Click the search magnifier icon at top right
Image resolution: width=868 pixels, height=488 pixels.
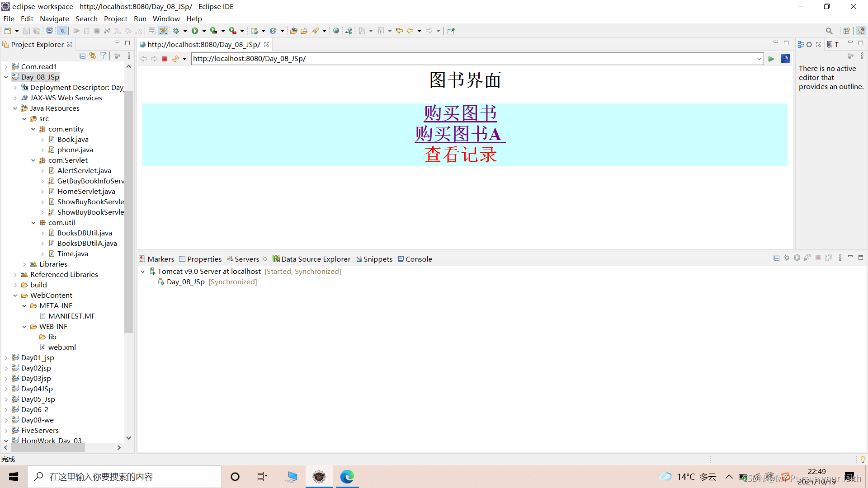(829, 31)
